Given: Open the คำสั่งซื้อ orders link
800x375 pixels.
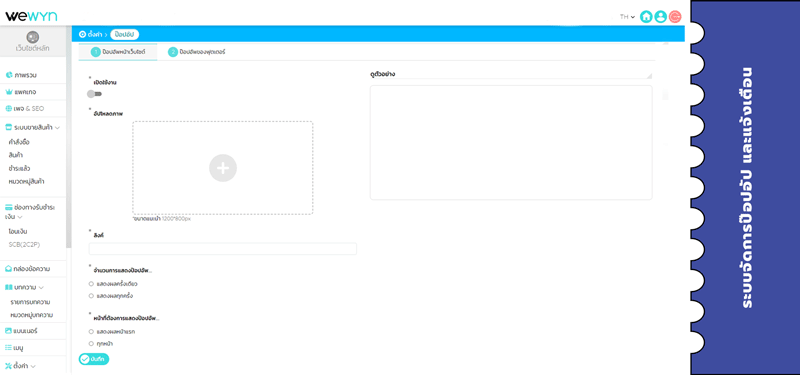Looking at the screenshot, I should (19, 142).
